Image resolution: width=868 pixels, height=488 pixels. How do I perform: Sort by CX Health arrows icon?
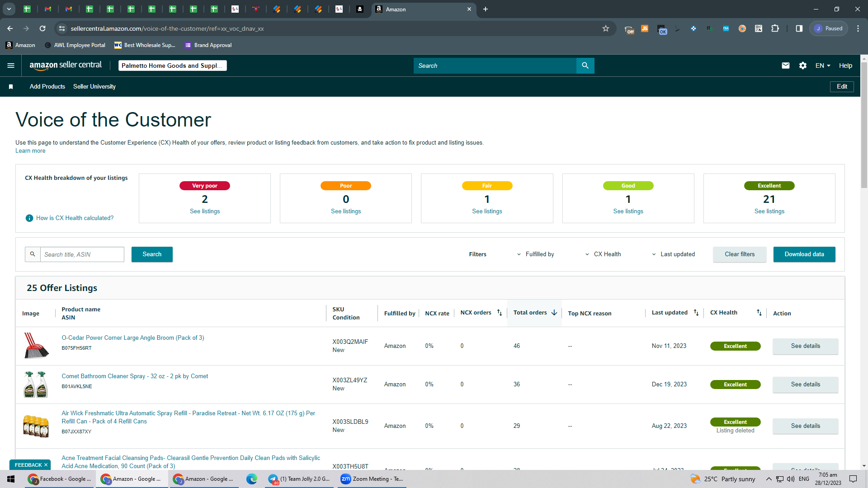tap(759, 313)
